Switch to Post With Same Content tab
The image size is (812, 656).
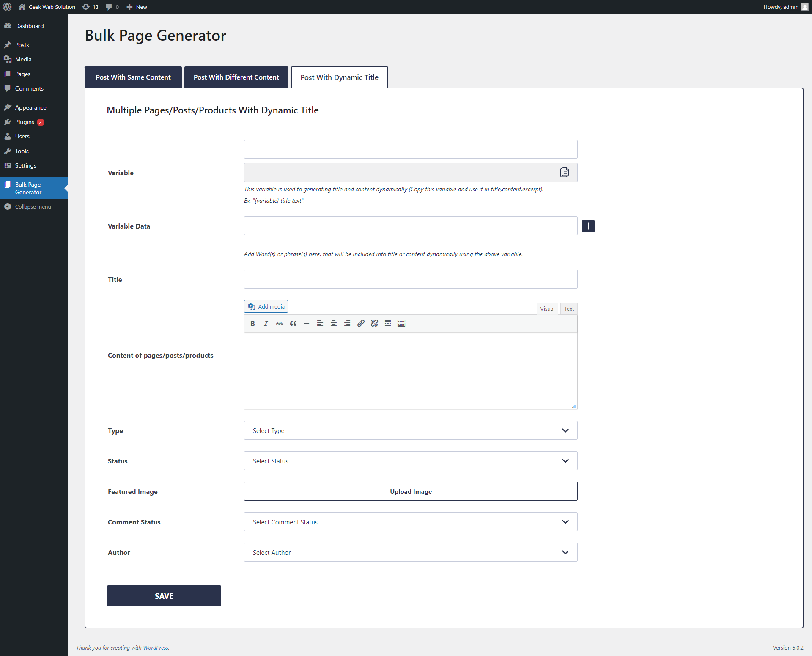tap(133, 77)
